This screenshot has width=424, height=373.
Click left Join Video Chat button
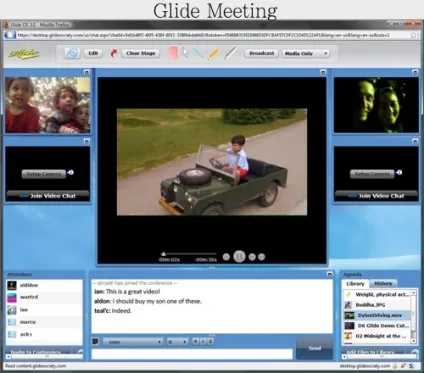coord(48,196)
